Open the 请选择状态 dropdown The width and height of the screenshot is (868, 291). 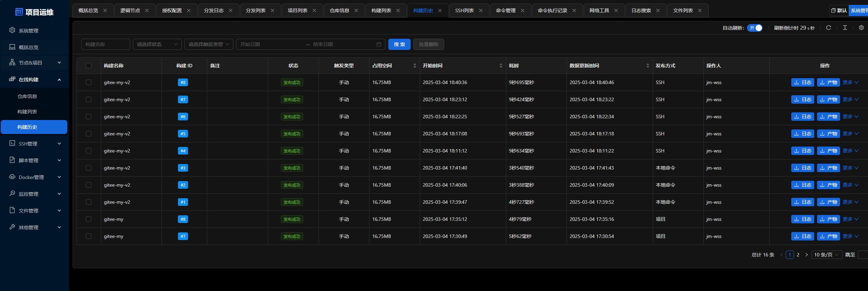pos(157,44)
